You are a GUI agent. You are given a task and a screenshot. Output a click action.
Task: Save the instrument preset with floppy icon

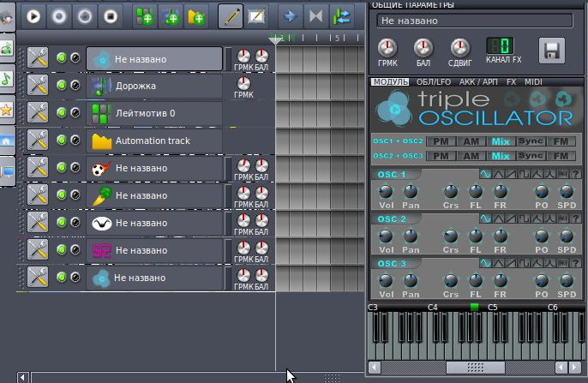pyautogui.click(x=552, y=51)
